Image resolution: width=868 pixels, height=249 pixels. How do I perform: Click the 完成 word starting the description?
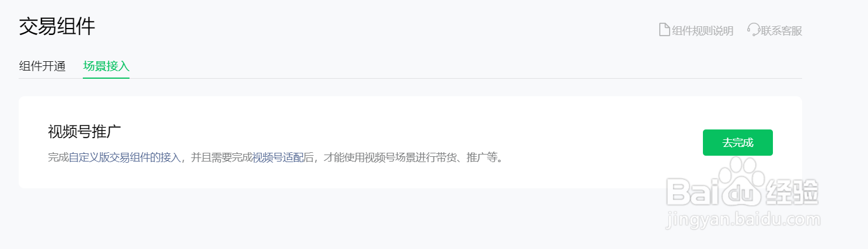[58, 157]
